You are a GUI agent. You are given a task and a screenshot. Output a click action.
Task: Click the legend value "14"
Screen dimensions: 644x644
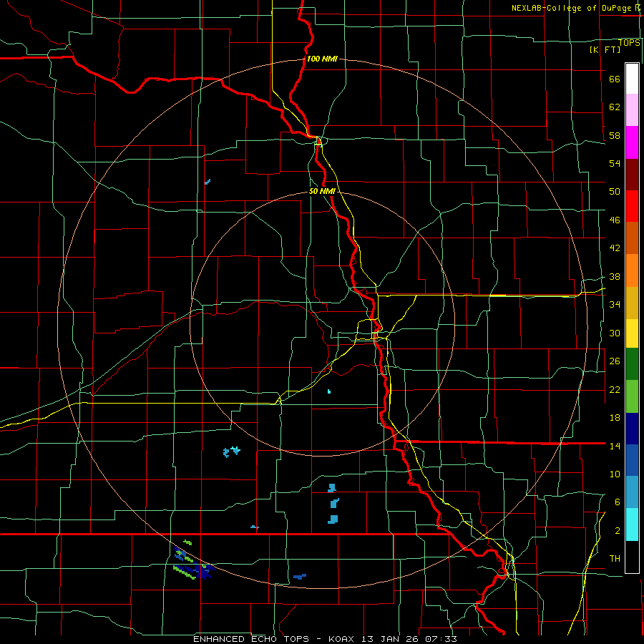(x=615, y=446)
